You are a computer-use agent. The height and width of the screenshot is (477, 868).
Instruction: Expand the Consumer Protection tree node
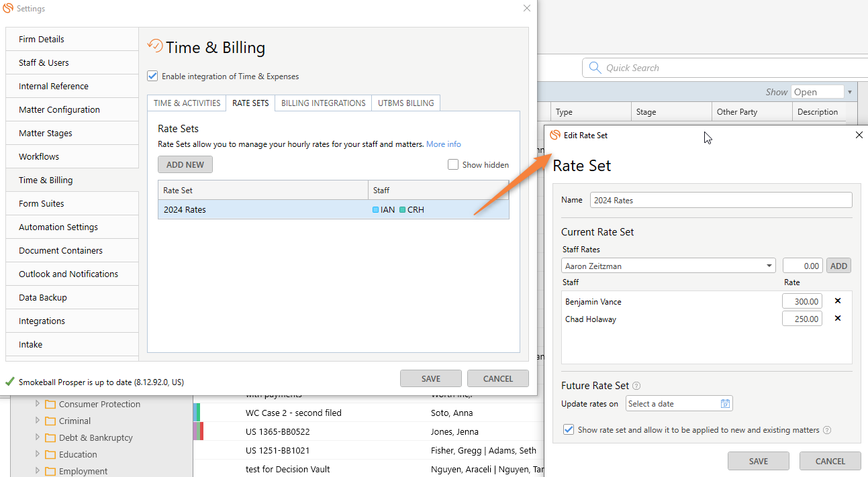pyautogui.click(x=38, y=404)
